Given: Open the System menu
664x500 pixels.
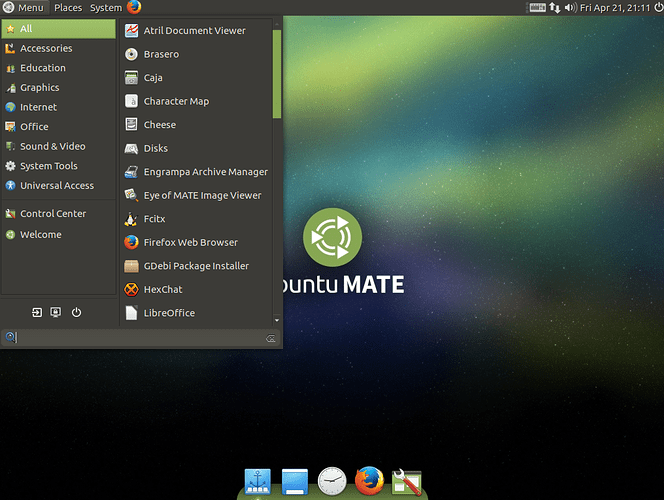Looking at the screenshot, I should [106, 8].
